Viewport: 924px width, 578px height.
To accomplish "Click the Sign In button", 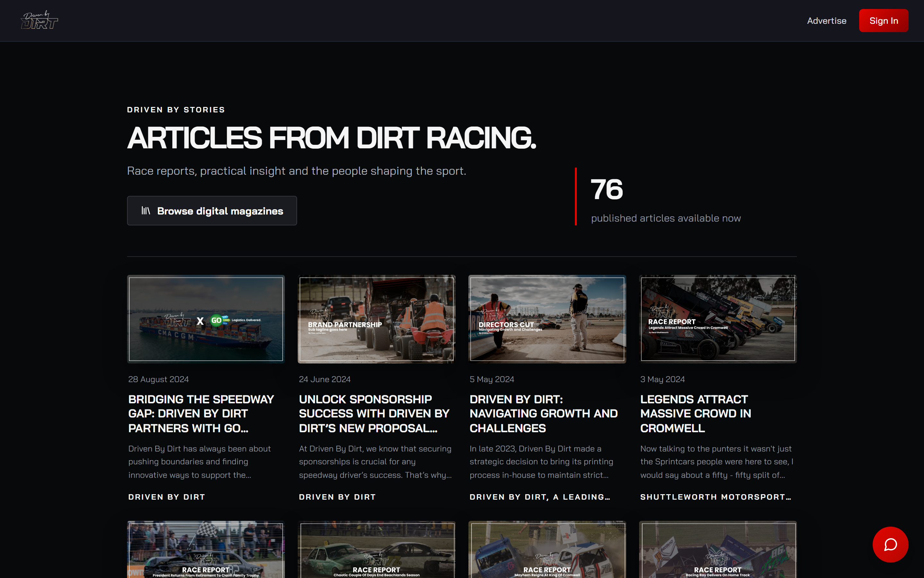I will coord(884,21).
